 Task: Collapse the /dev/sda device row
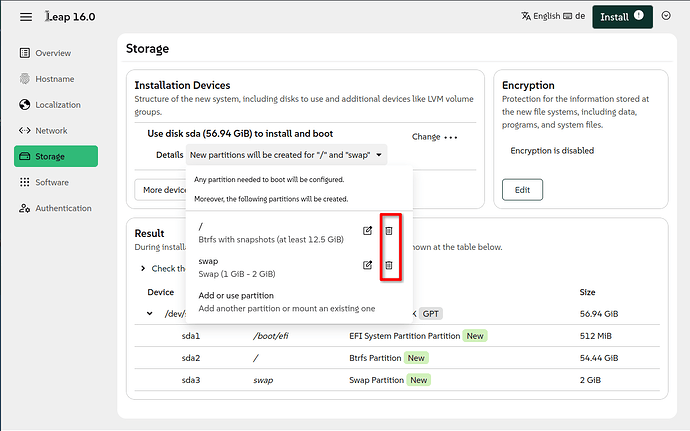pyautogui.click(x=150, y=314)
